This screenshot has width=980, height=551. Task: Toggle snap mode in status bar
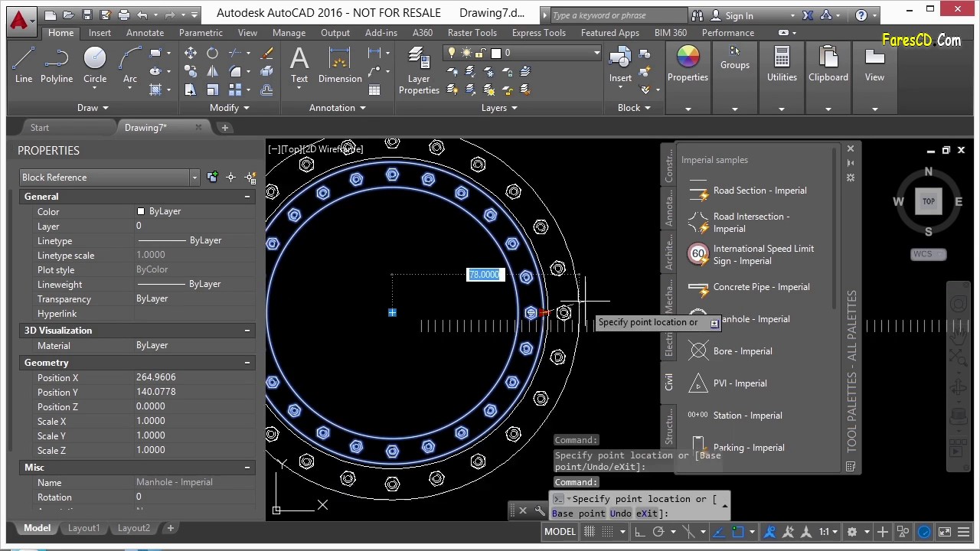click(607, 532)
